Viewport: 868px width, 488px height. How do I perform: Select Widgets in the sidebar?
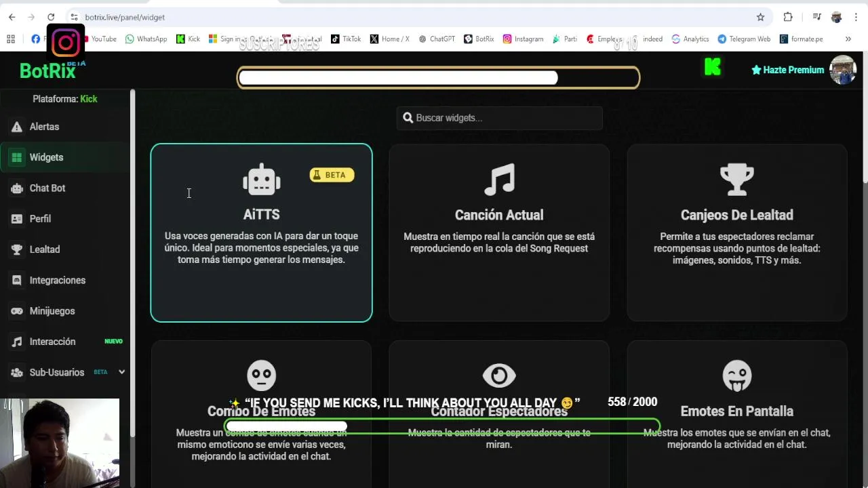pyautogui.click(x=65, y=157)
